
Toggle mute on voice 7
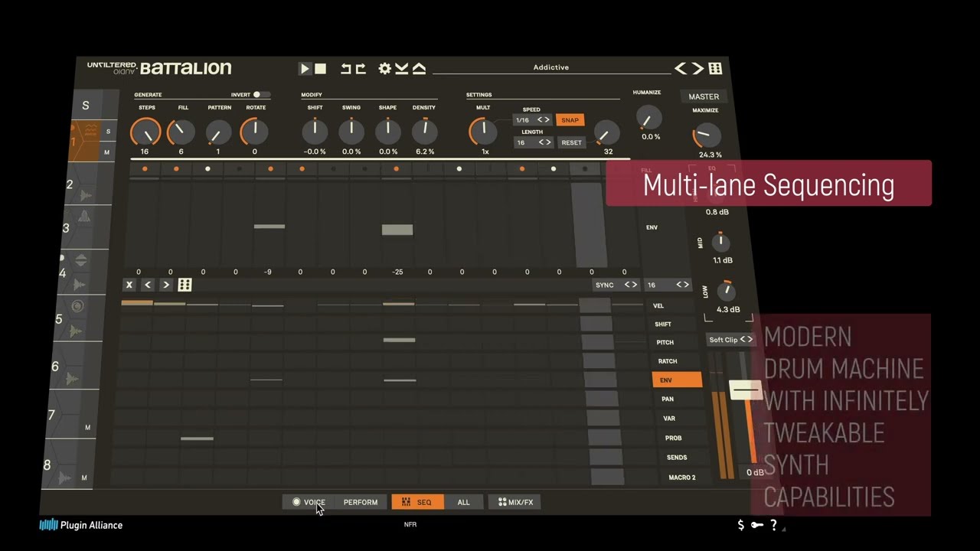(87, 428)
